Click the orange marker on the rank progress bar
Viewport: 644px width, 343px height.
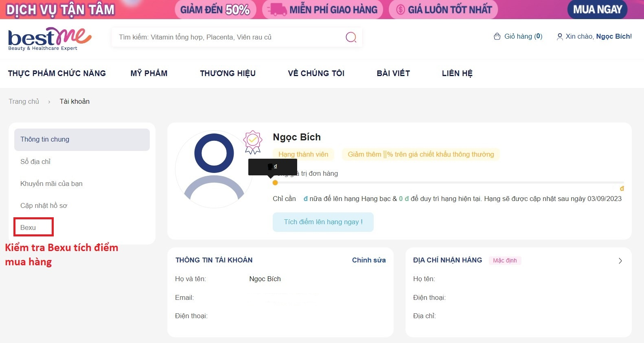[275, 183]
